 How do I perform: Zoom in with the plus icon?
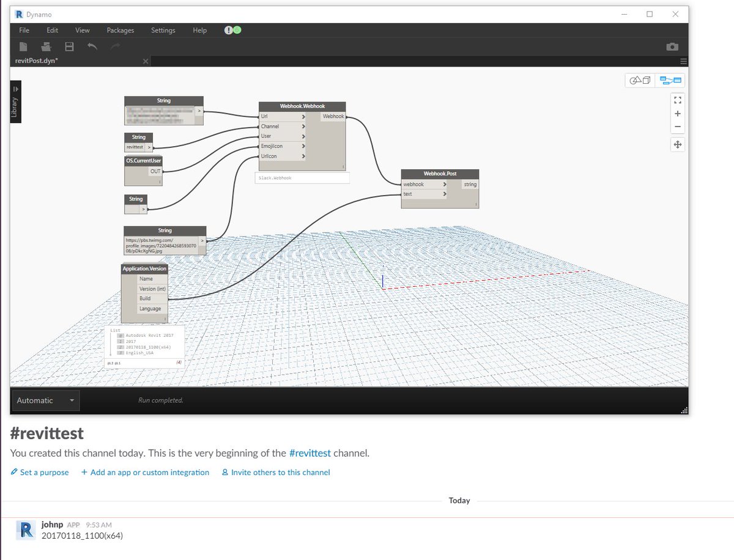click(x=677, y=114)
